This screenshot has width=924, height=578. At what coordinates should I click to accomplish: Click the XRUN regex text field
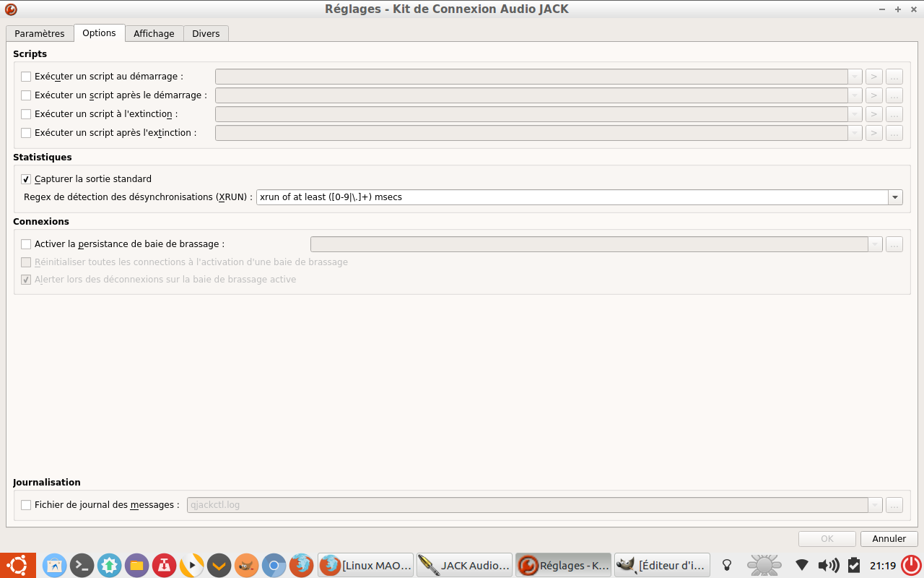572,197
